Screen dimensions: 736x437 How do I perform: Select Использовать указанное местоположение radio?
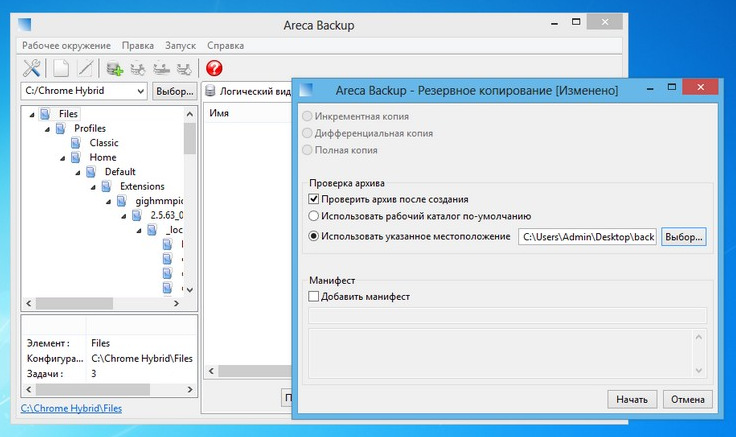[x=314, y=236]
